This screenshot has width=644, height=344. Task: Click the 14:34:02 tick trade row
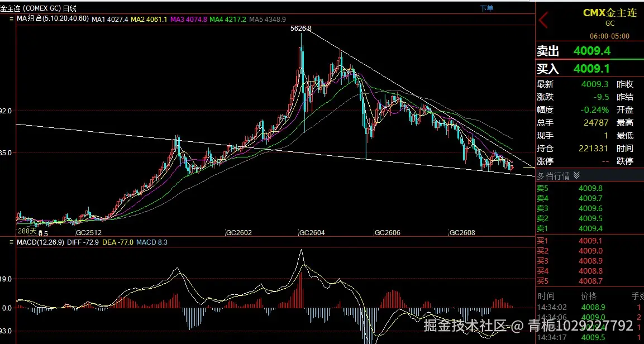coord(590,307)
